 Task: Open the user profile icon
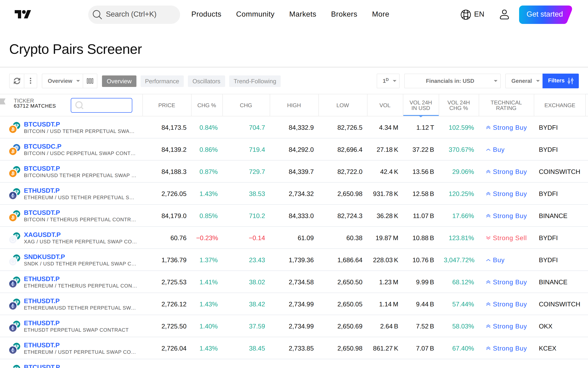pos(504,14)
